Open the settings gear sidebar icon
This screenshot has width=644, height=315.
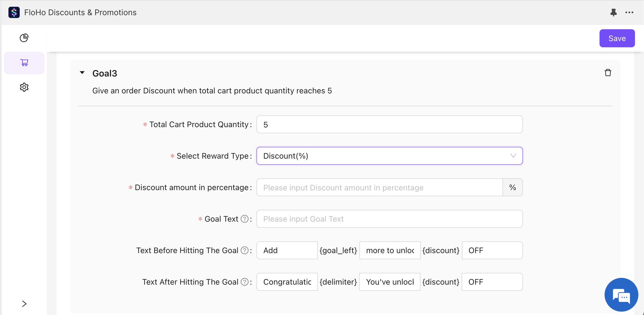click(x=24, y=87)
